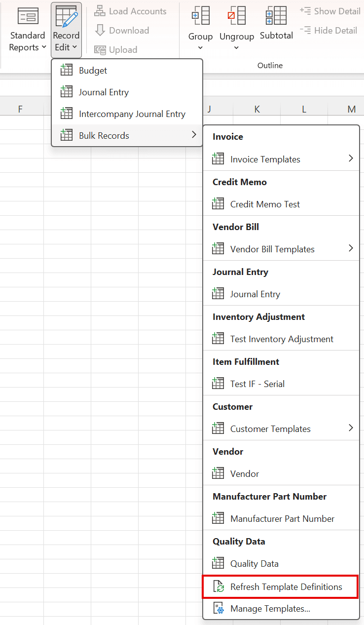The height and width of the screenshot is (625, 364).
Task: Click the Invoice Templates table icon
Action: (218, 159)
